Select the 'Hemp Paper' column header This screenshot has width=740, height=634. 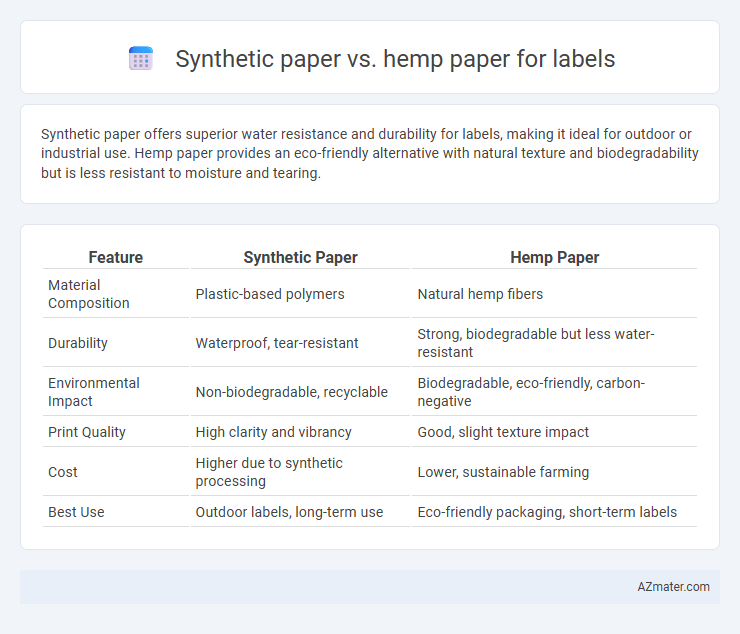pos(555,257)
